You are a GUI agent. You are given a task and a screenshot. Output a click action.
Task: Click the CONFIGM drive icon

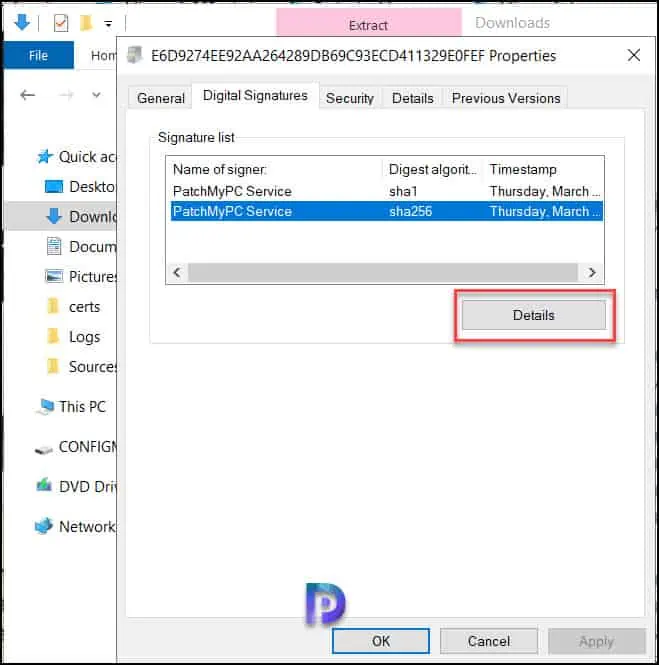tap(43, 450)
